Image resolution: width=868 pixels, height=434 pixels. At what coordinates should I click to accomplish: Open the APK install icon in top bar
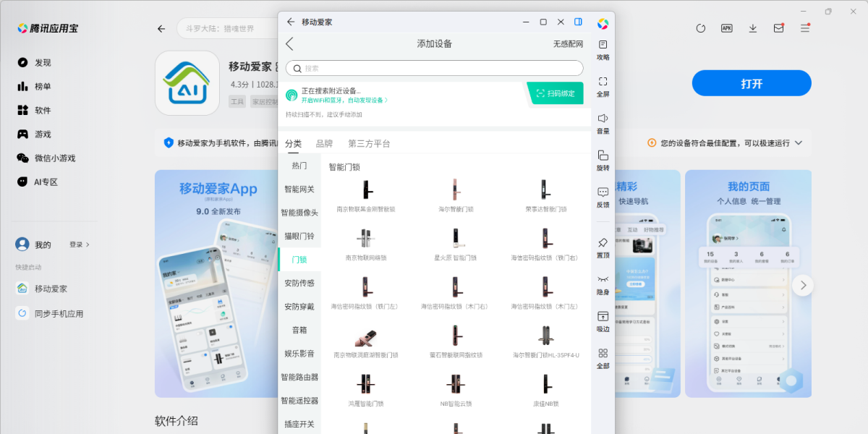coord(726,28)
